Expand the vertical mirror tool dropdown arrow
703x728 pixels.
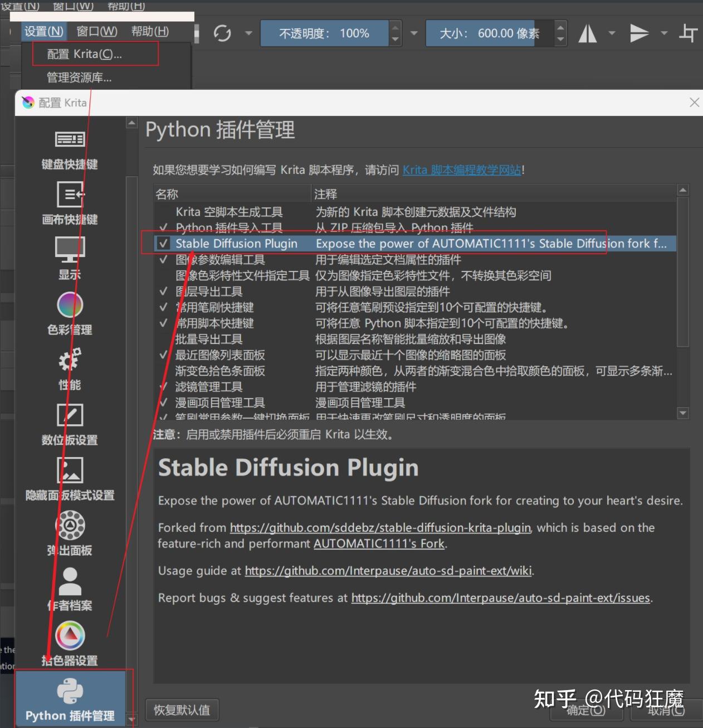[664, 33]
